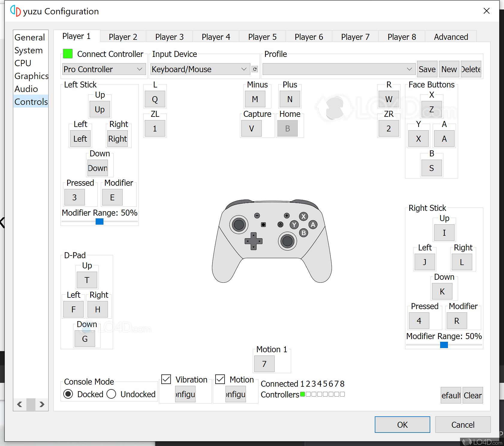The height and width of the screenshot is (446, 504).
Task: Click the right arrow in sidebar scrollbar
Action: tap(42, 404)
